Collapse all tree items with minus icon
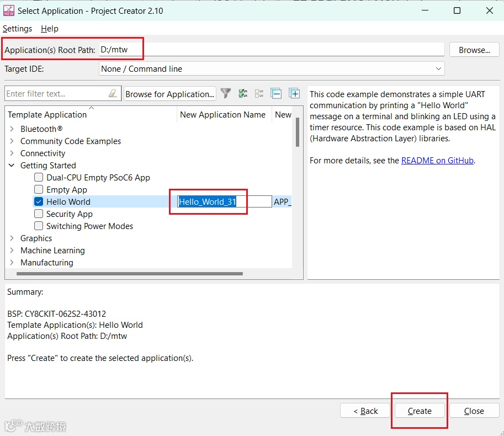Viewport: 504px width, 436px height. pos(276,93)
